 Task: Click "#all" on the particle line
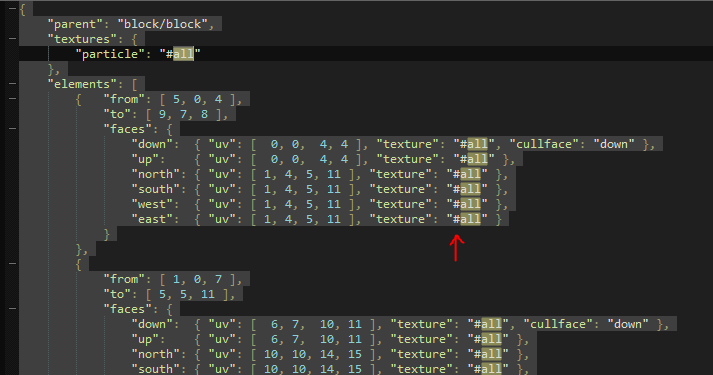point(180,54)
